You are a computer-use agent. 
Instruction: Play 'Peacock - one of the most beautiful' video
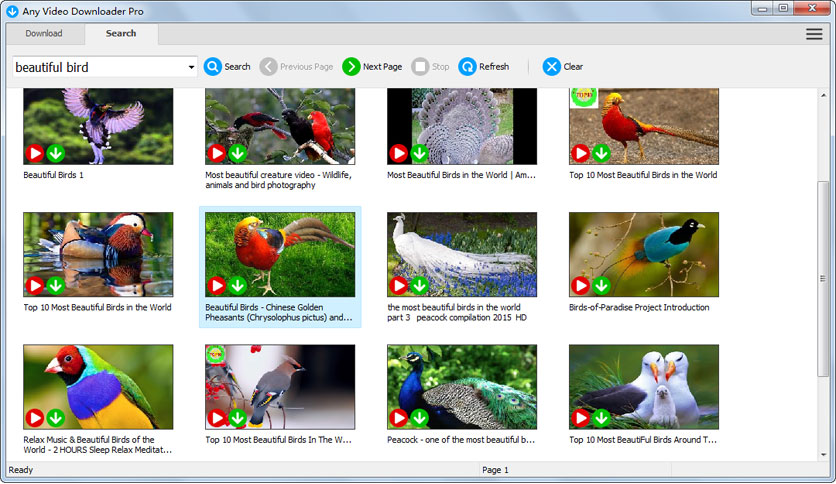398,418
